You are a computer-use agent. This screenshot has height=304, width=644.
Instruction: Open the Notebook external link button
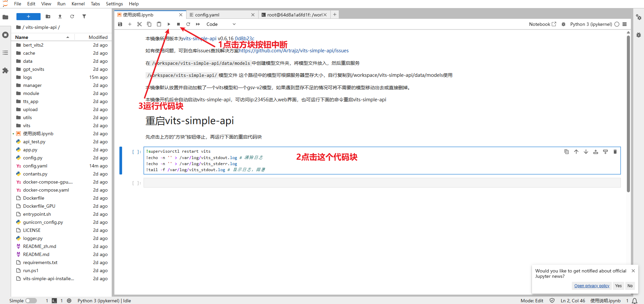coord(543,24)
